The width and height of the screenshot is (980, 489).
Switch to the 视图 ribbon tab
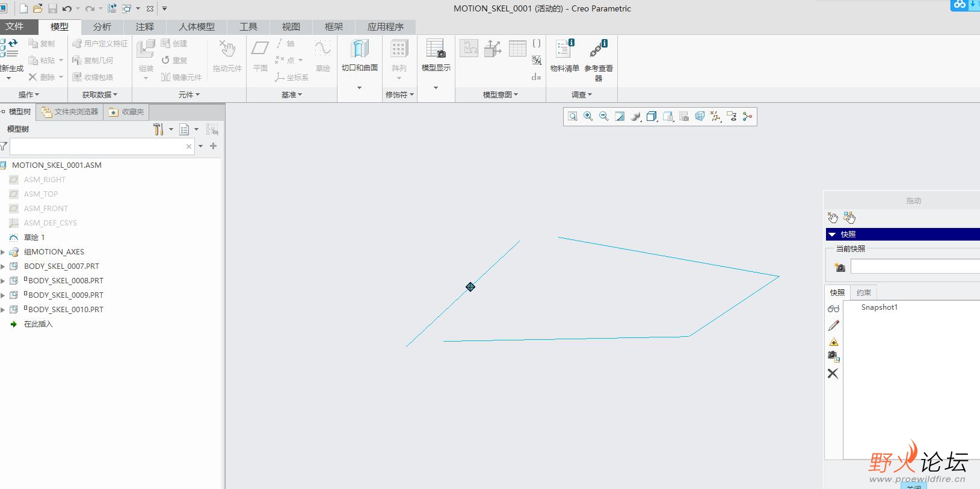click(291, 26)
